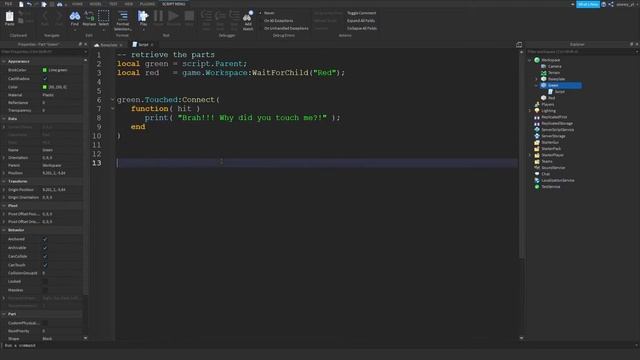Click the Resume arrow icon in the ribbon
Screen dimensions: 640x360
(173, 16)
